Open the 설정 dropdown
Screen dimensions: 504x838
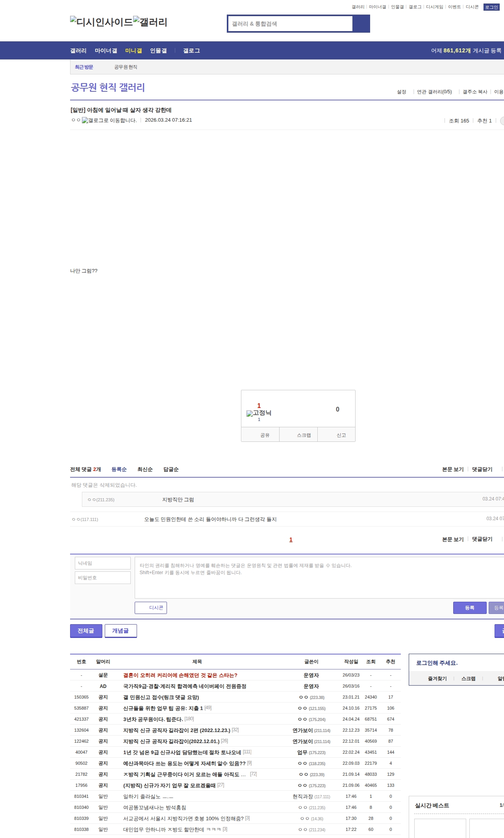coord(401,92)
